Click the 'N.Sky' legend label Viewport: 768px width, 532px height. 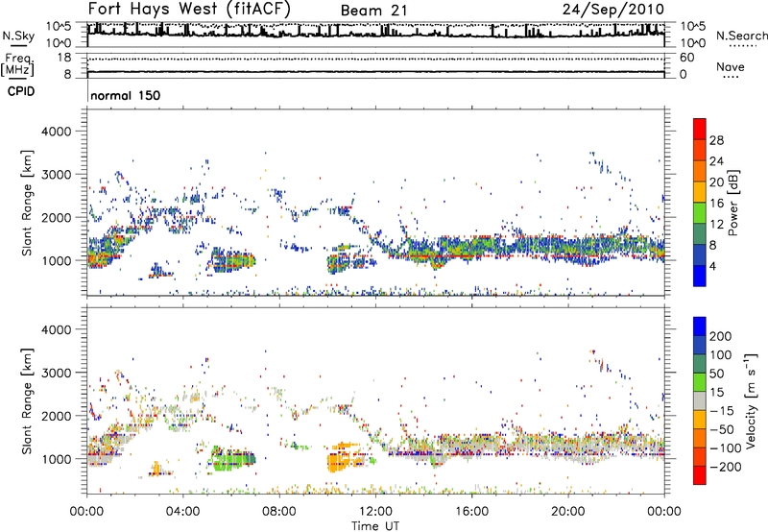18,36
